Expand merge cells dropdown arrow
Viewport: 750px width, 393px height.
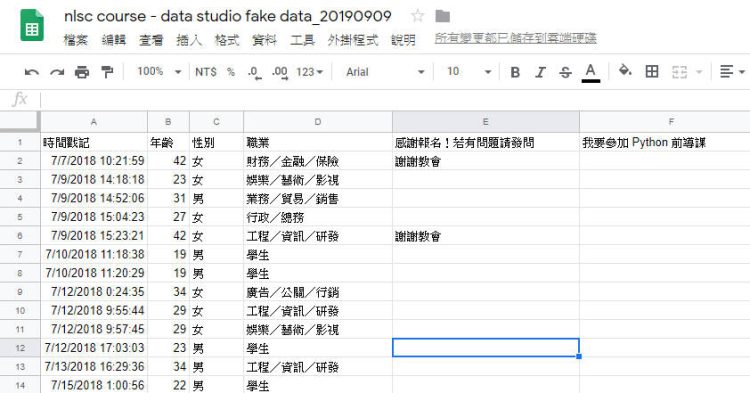pyautogui.click(x=699, y=72)
